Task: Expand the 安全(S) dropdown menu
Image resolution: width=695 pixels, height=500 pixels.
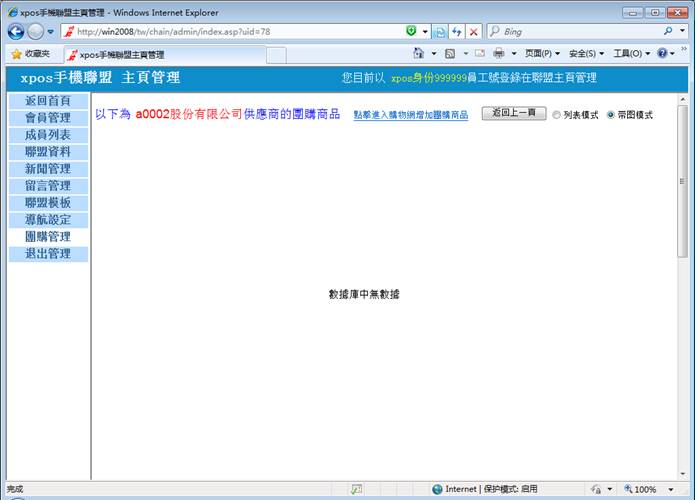Action: [586, 53]
